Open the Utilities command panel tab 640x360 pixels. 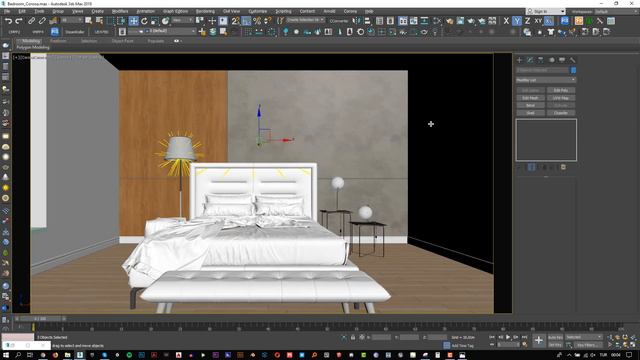point(573,60)
